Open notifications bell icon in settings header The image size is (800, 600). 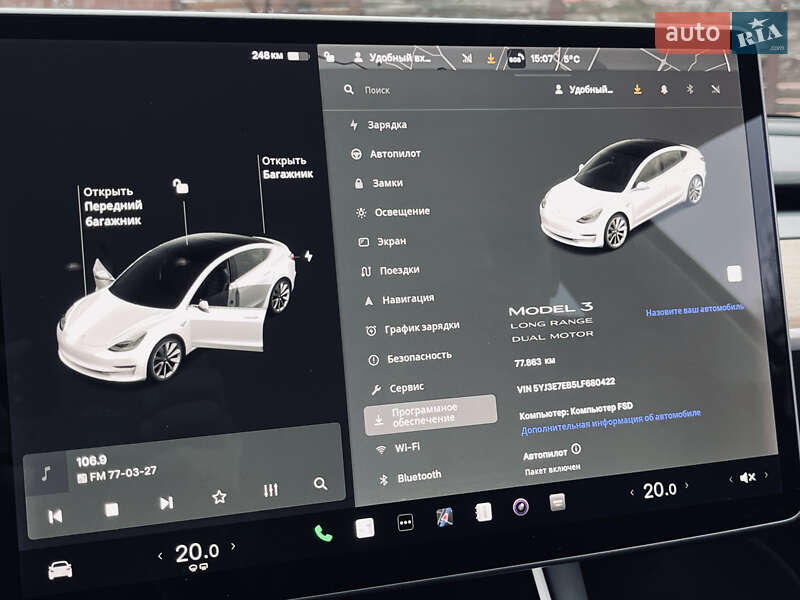point(664,89)
